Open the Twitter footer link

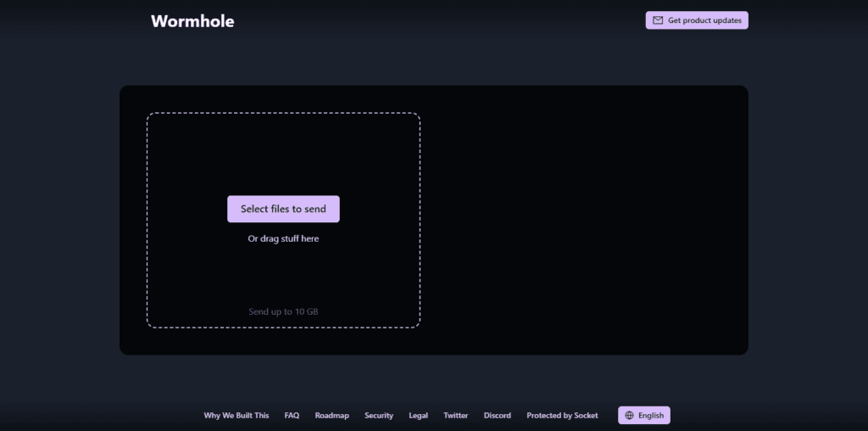(x=455, y=416)
